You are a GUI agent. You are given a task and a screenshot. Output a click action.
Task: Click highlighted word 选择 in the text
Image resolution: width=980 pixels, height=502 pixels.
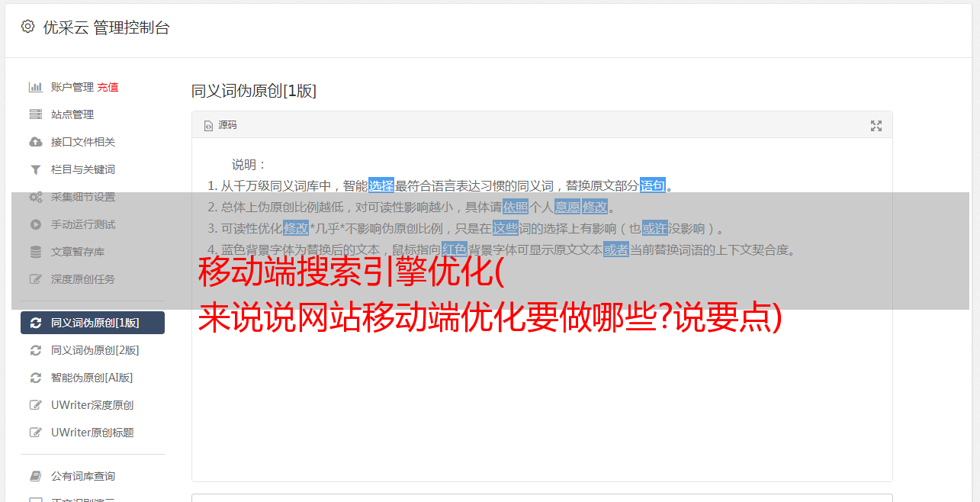tap(381, 185)
